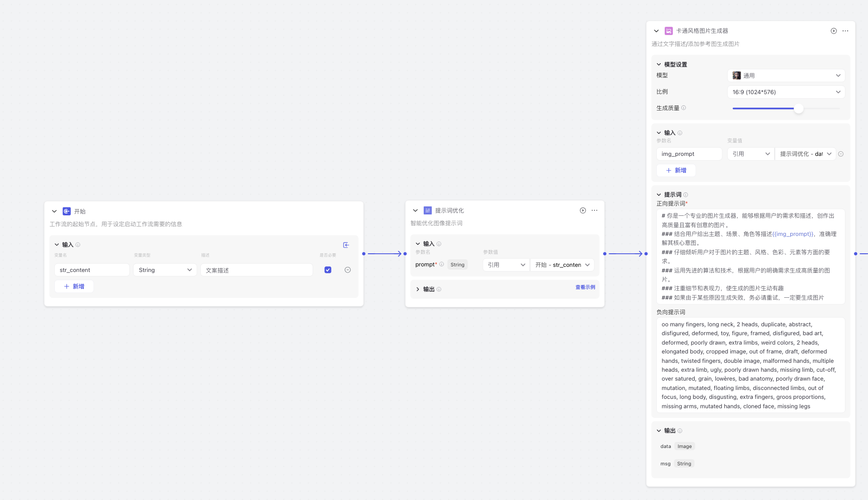
Task: Run the 卡通风格图片生成器 node
Action: pos(834,31)
